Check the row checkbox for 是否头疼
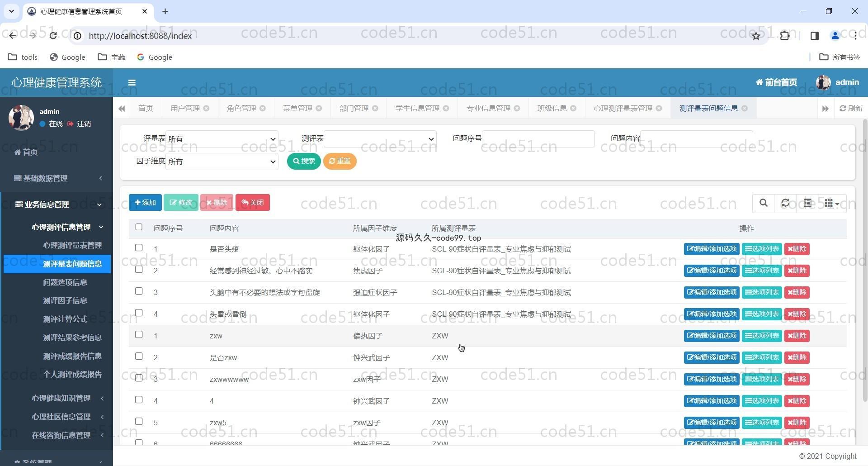Image resolution: width=868 pixels, height=466 pixels. (x=139, y=248)
